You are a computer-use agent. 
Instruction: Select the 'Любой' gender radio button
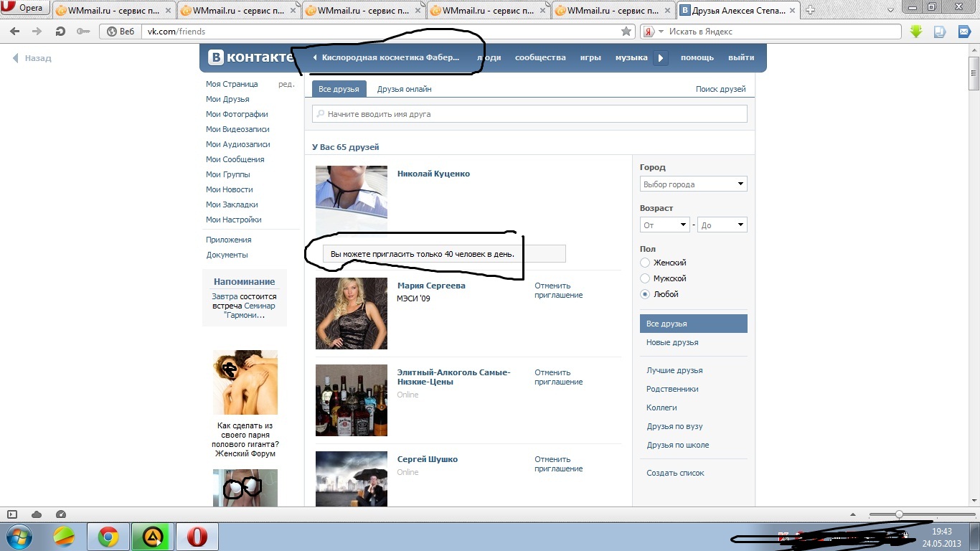645,294
